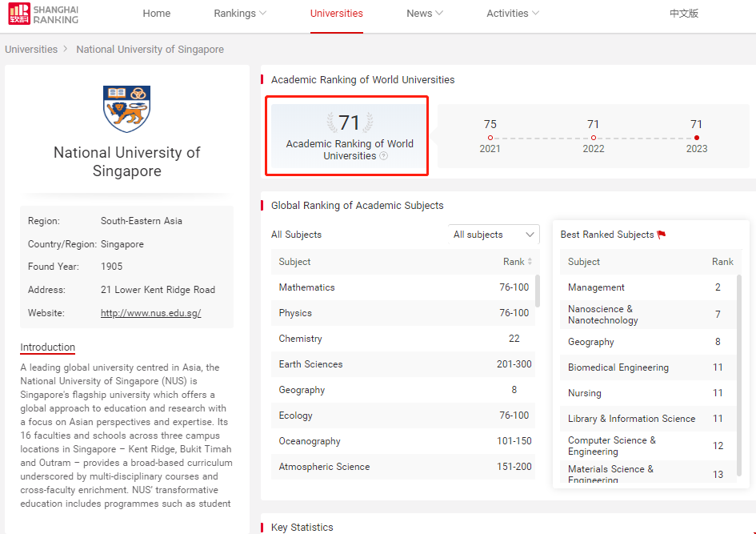Switch to 中文版 Chinese version
The height and width of the screenshot is (534, 756).
tap(684, 13)
